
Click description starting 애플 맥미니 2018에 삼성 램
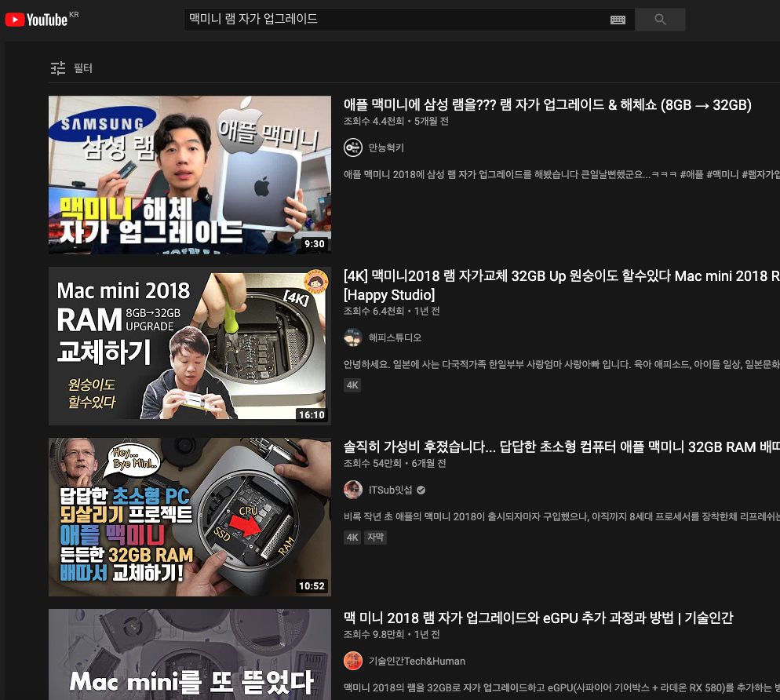(x=562, y=175)
